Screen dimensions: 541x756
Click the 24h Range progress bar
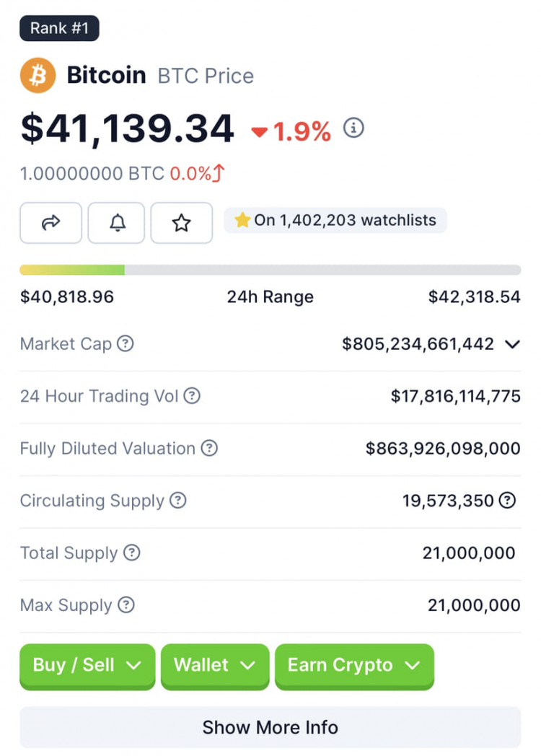[x=270, y=270]
